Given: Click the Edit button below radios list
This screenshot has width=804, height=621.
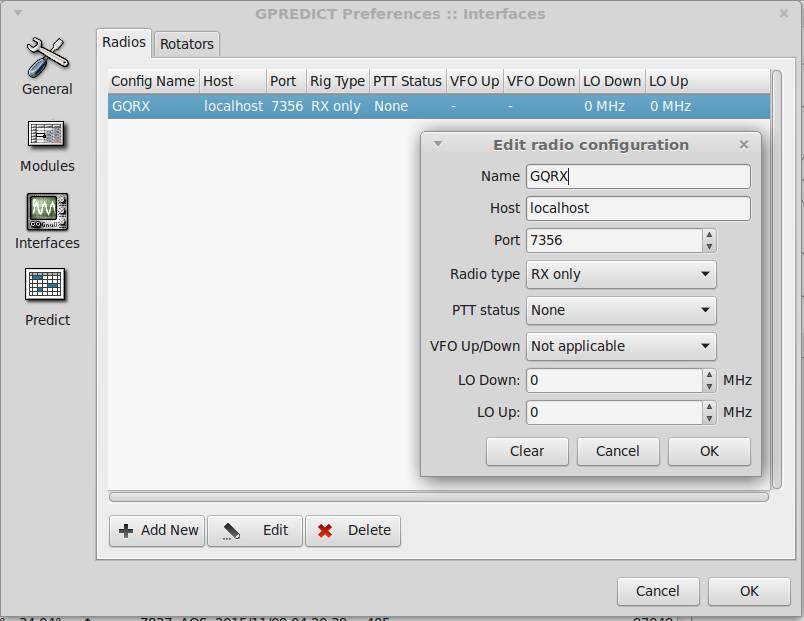Looking at the screenshot, I should coord(255,531).
